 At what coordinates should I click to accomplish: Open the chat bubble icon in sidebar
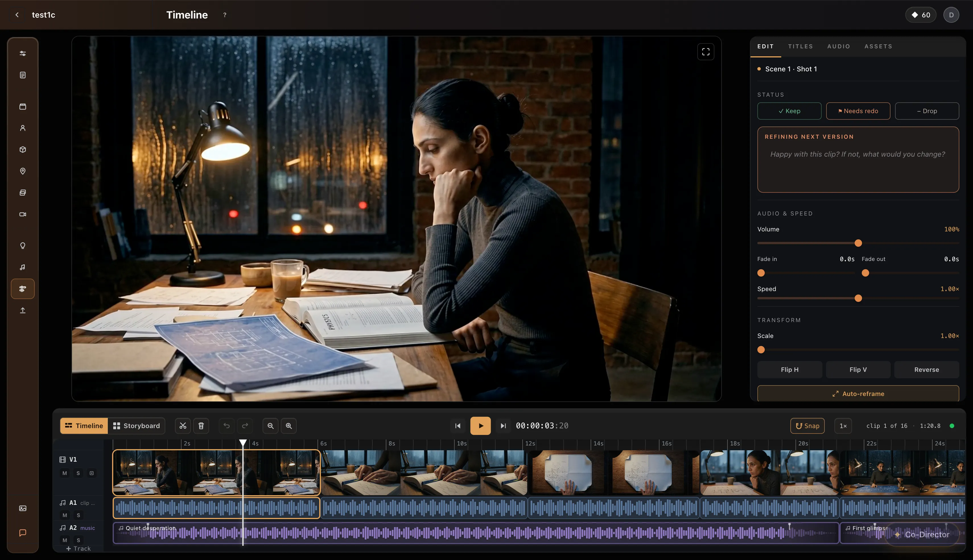pos(23,533)
